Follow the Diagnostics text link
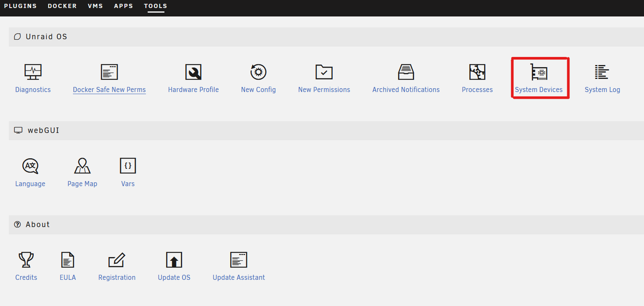This screenshot has height=306, width=644. [x=33, y=89]
